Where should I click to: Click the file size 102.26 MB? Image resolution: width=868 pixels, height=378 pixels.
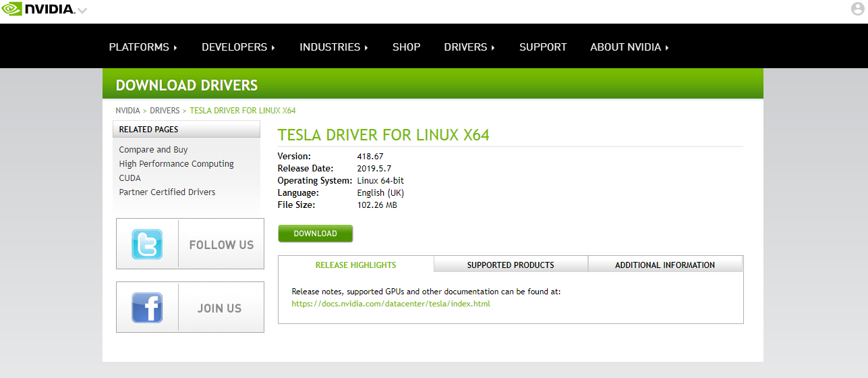pyautogui.click(x=377, y=205)
